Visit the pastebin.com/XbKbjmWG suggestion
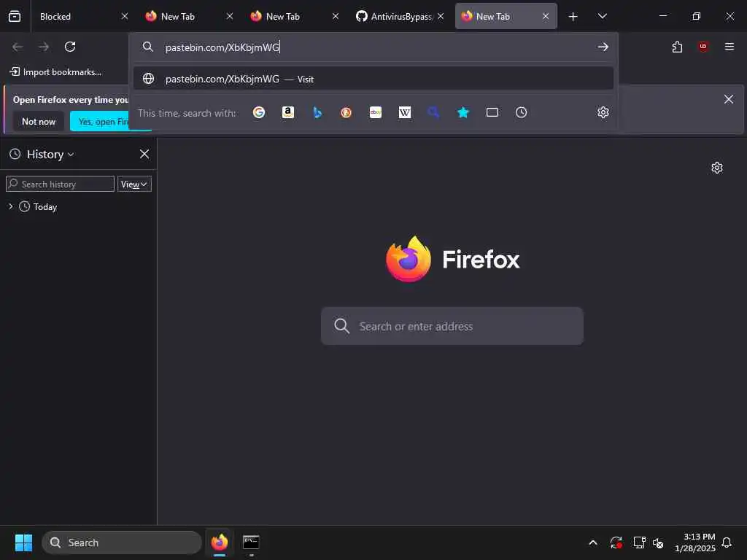747x560 pixels. pyautogui.click(x=373, y=79)
